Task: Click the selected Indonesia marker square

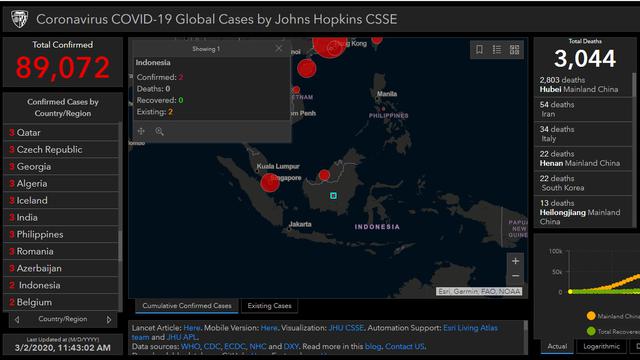Action: (x=333, y=196)
